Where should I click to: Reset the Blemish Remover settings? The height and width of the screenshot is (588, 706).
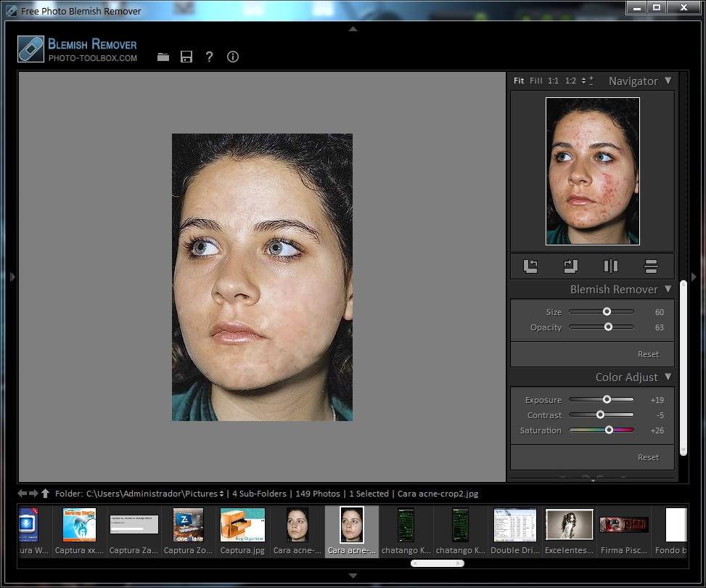[648, 354]
